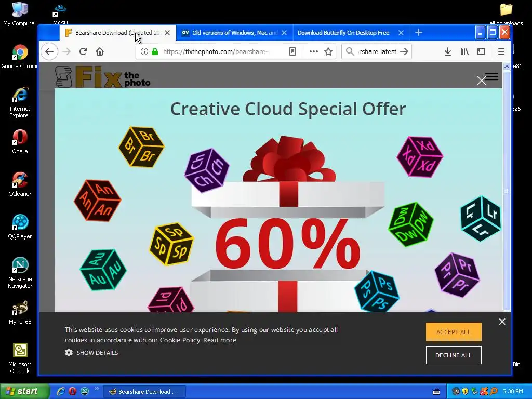Bookmark this page with the star icon

point(328,51)
